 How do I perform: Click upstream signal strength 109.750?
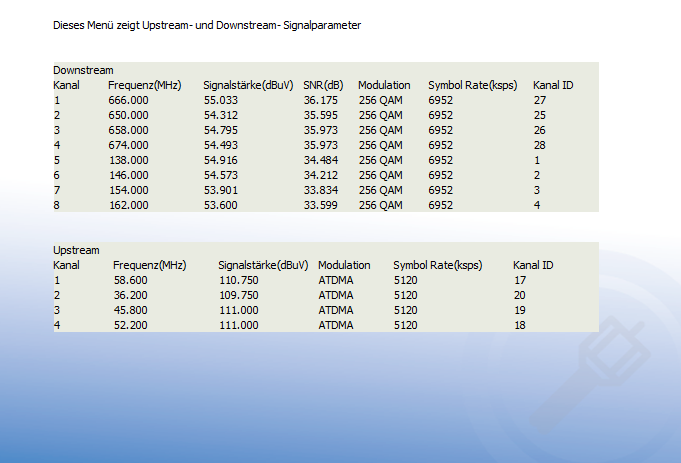pyautogui.click(x=238, y=295)
